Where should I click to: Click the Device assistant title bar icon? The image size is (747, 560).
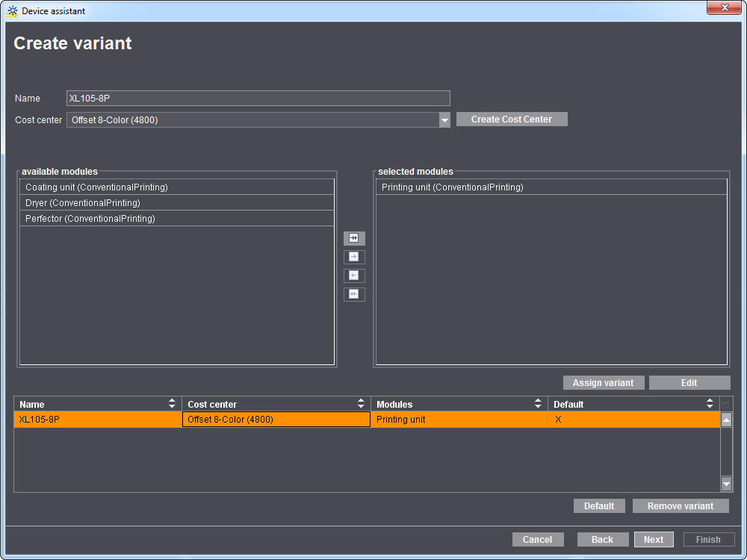coord(12,10)
